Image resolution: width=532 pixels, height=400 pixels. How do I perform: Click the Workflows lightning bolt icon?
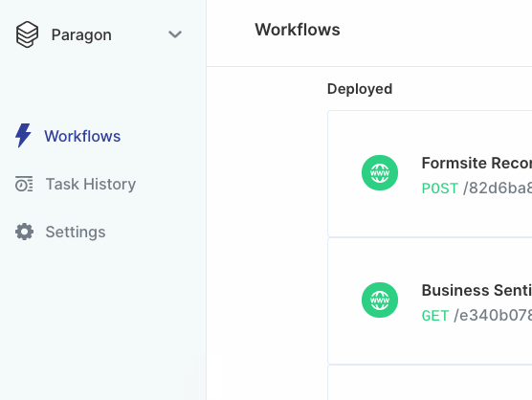click(23, 135)
